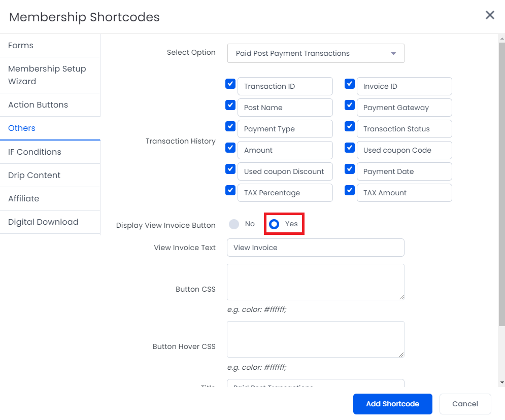This screenshot has height=420, width=505.
Task: Focus the TAX Amount text field
Action: pyautogui.click(x=404, y=193)
